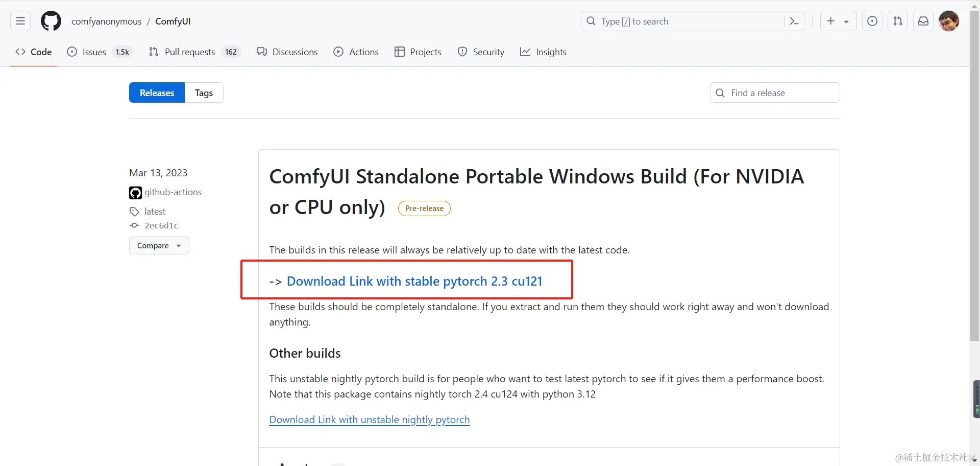The width and height of the screenshot is (980, 466).
Task: Expand the create new plus dropdown
Action: [838, 21]
